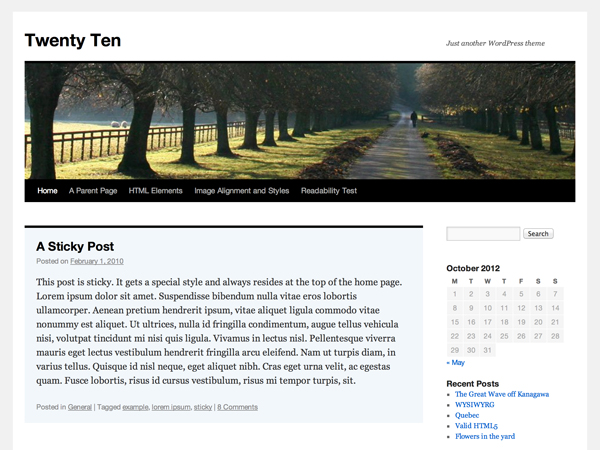Viewport: 600px width, 450px height.
Task: Open A Parent Page in navigation
Action: (93, 190)
